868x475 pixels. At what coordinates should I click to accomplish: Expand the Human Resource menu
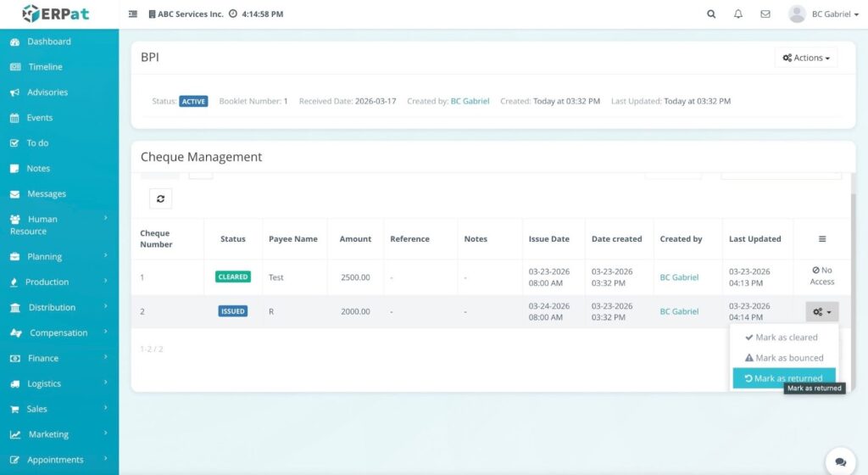point(58,225)
